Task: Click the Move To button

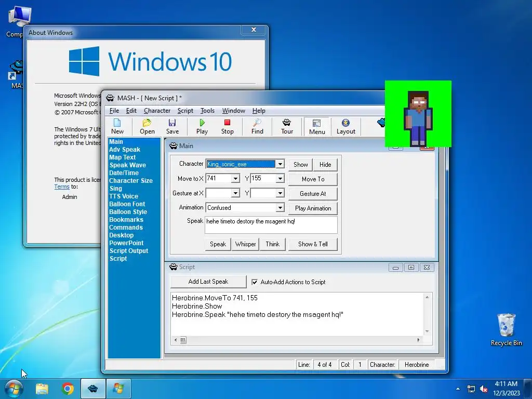Action: 313,179
